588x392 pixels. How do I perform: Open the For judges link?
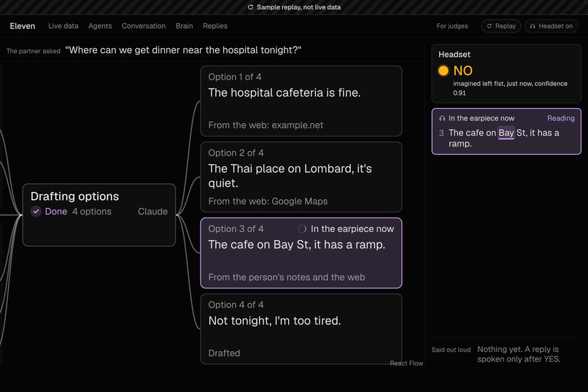tap(452, 26)
